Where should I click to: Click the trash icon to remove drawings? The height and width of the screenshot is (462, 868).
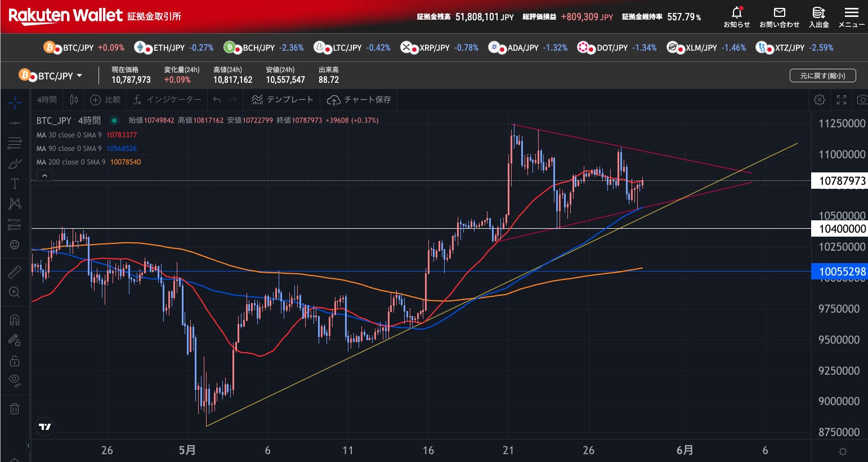pyautogui.click(x=15, y=408)
